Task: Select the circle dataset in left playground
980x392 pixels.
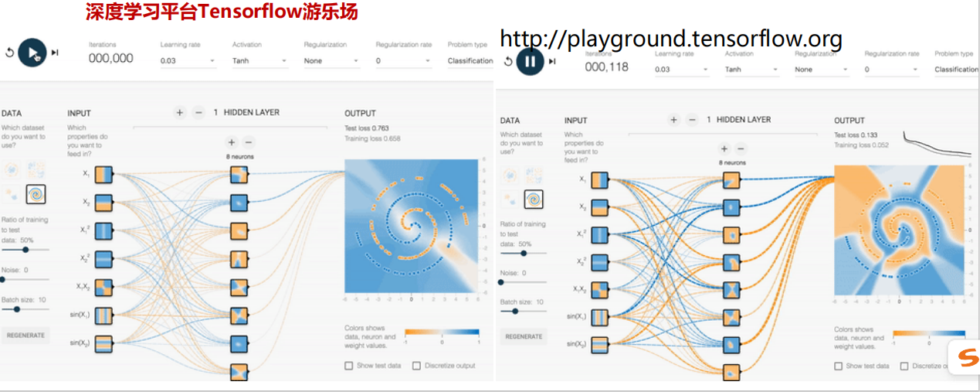Action: (x=13, y=169)
